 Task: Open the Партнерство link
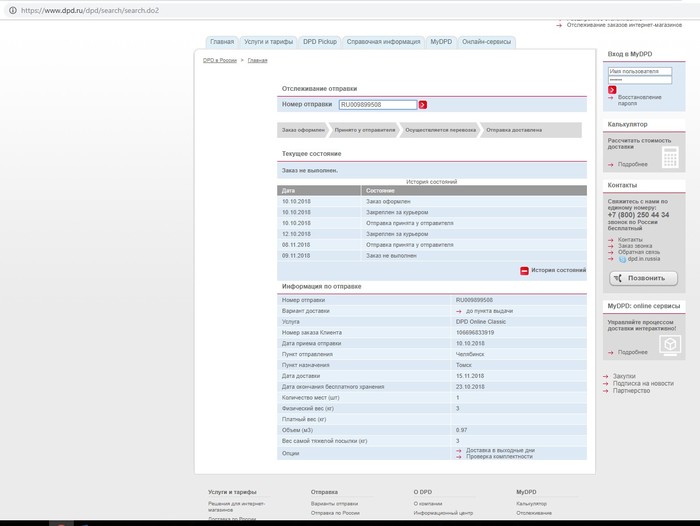tap(631, 391)
